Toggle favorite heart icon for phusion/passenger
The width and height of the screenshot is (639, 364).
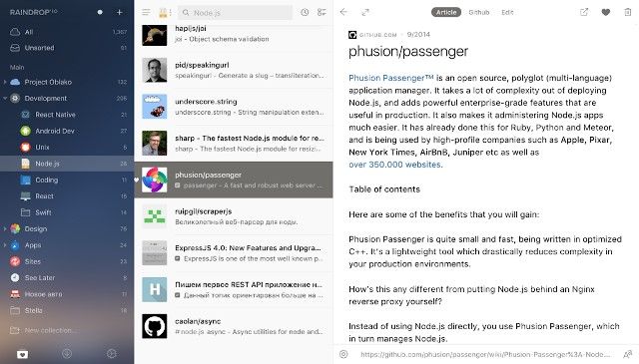606,12
